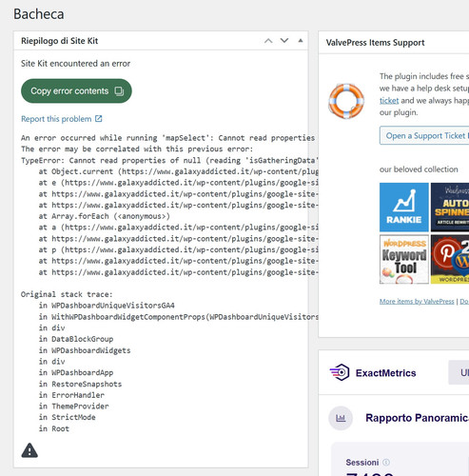Screen dimensions: 469x476
Task: Click the ExactMetrics logo icon
Action: [x=340, y=372]
